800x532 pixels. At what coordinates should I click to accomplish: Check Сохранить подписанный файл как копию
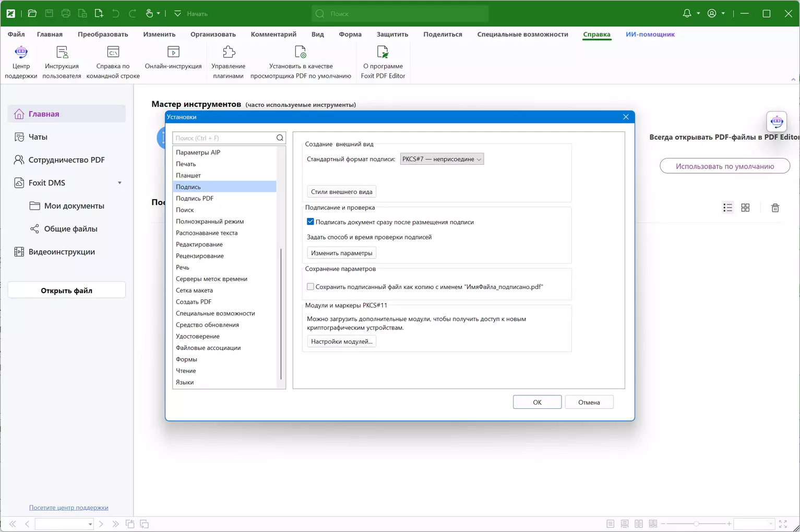311,286
